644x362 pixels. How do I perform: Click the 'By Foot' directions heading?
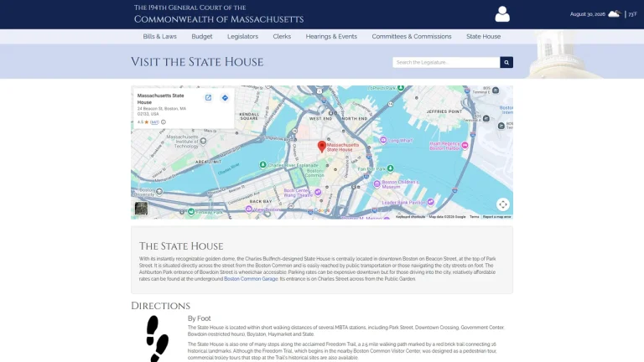point(200,318)
